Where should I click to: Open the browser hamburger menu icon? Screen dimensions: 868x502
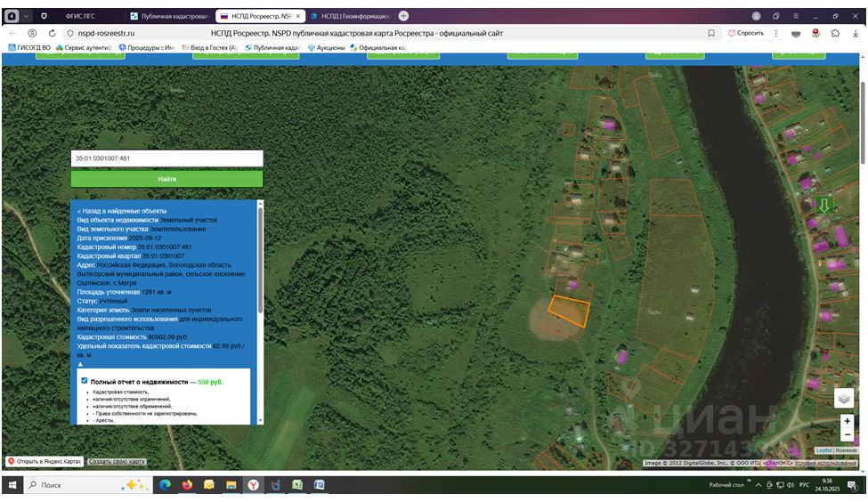point(796,16)
